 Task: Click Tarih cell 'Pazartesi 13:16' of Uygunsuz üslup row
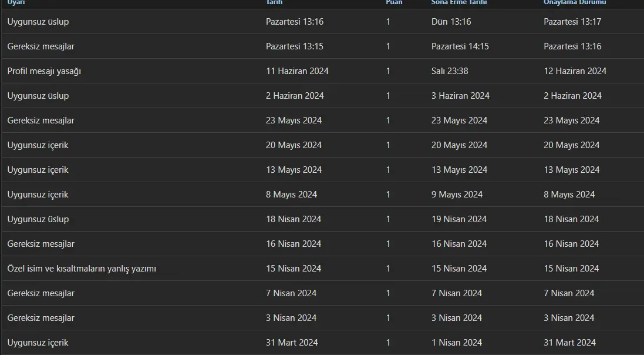[295, 22]
